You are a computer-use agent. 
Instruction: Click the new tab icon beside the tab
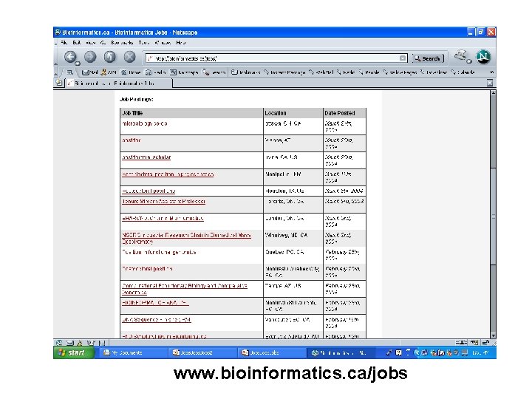(x=59, y=83)
